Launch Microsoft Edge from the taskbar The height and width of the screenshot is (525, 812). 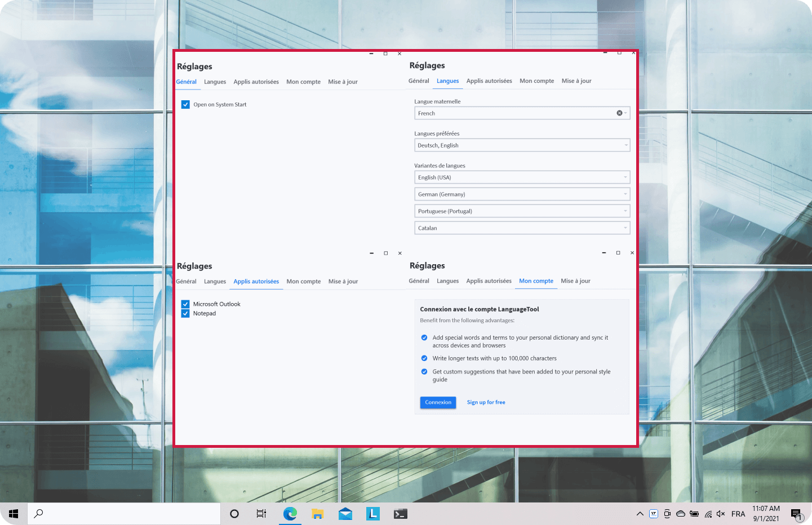290,514
